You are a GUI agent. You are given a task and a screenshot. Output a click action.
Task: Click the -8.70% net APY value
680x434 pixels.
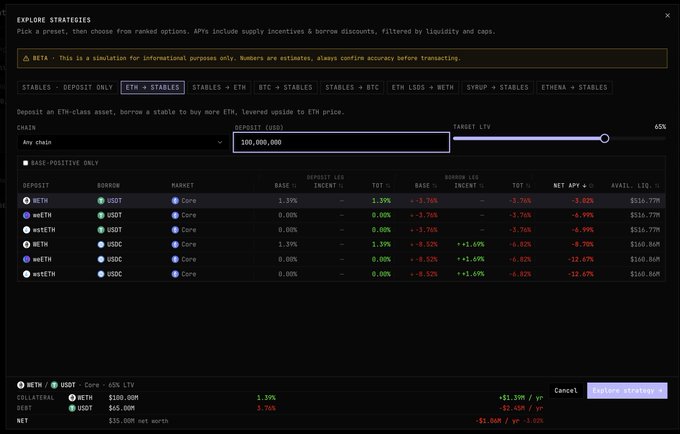coord(582,245)
